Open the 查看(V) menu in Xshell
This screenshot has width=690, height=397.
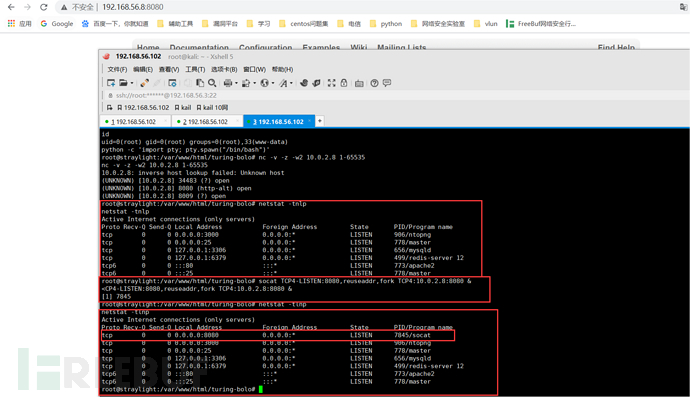(x=169, y=70)
